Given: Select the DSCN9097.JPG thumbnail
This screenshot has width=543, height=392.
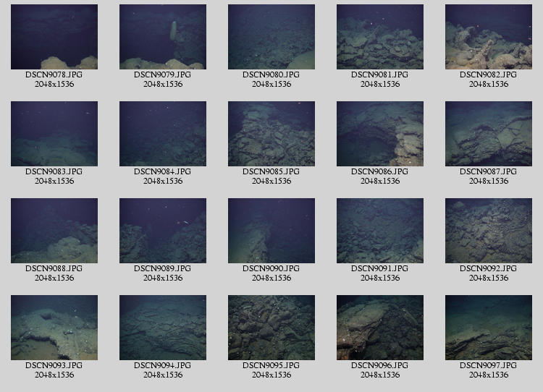Looking at the screenshot, I should (489, 328).
